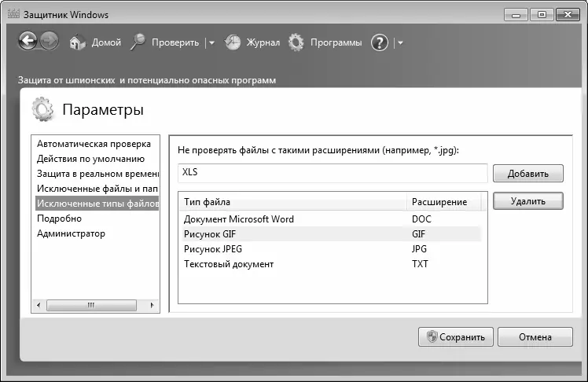Image resolution: width=588 pixels, height=382 pixels.
Task: Open the Домой toolbar label
Action: coord(106,42)
